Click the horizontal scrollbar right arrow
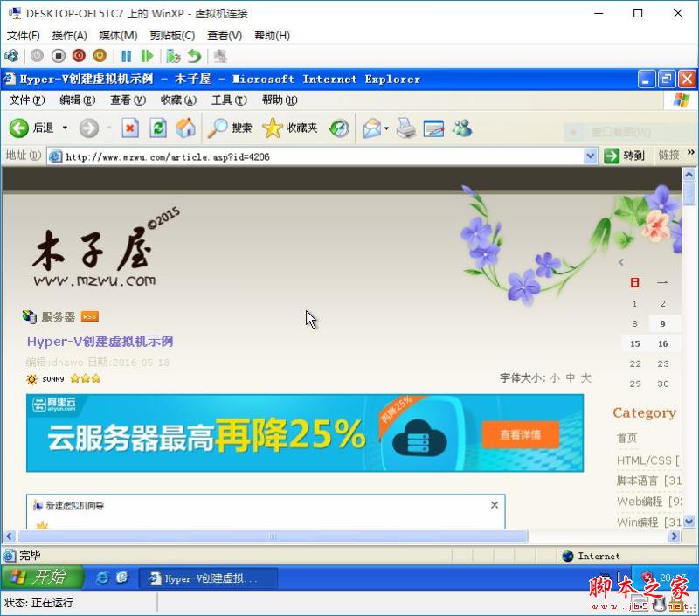The width and height of the screenshot is (699, 616). 674,536
